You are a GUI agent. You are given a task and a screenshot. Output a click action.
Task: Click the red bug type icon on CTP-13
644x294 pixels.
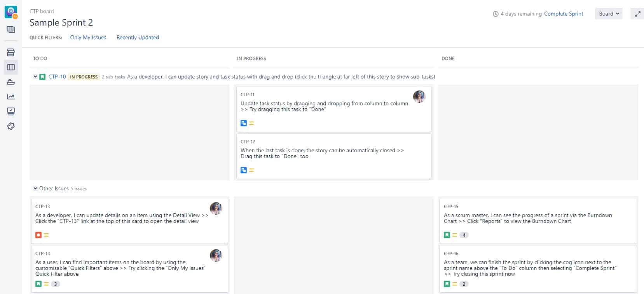[38, 235]
